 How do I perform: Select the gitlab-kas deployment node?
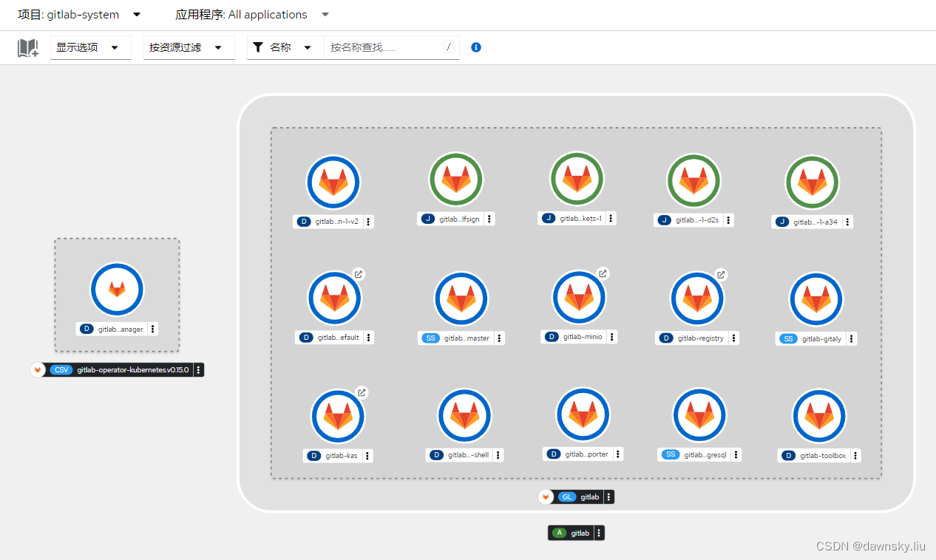pos(338,416)
